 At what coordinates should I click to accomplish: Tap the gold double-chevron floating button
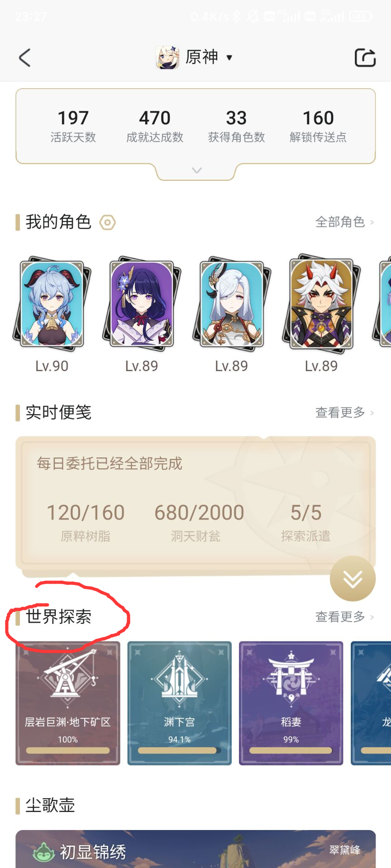point(353,579)
